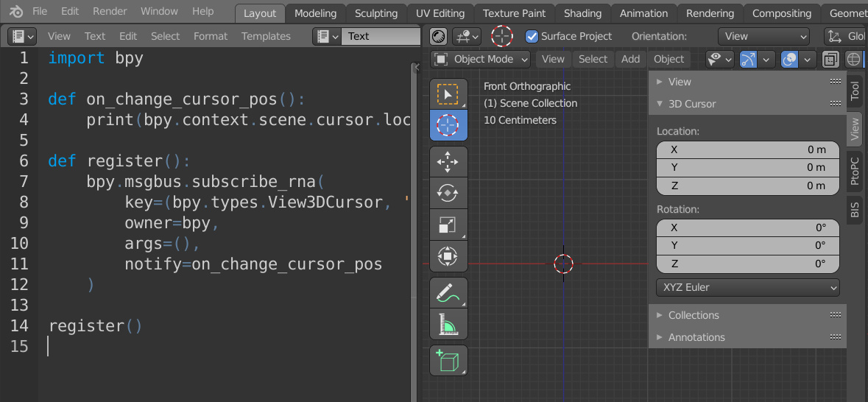The height and width of the screenshot is (402, 868).
Task: Open the gizmo options dropdown arrow
Action: (x=766, y=59)
